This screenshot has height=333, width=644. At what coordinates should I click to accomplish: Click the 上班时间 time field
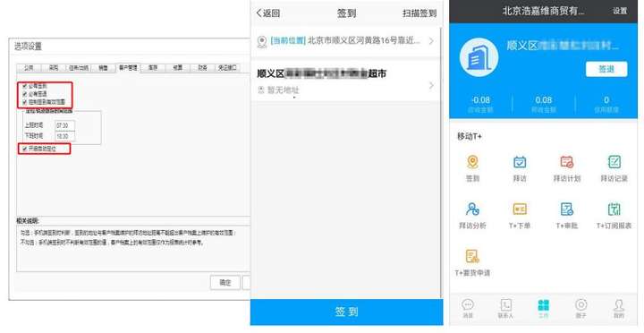click(65, 125)
